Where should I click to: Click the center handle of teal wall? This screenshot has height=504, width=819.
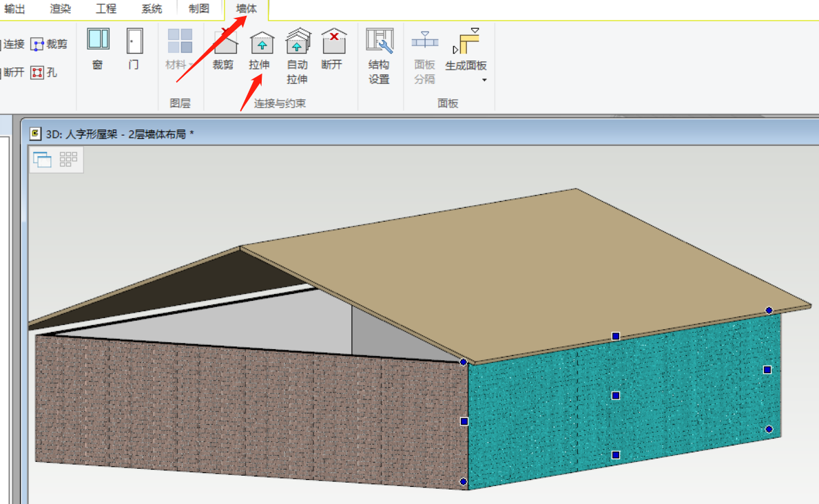(x=616, y=396)
